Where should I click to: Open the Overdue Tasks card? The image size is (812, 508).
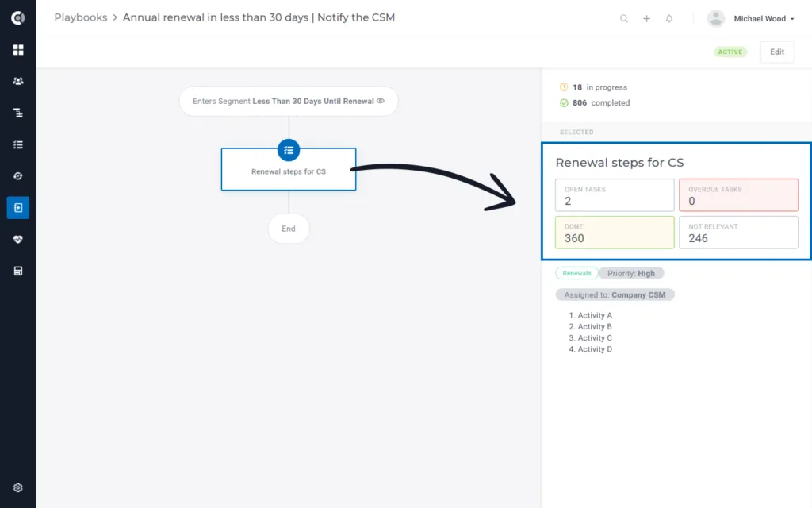click(738, 195)
